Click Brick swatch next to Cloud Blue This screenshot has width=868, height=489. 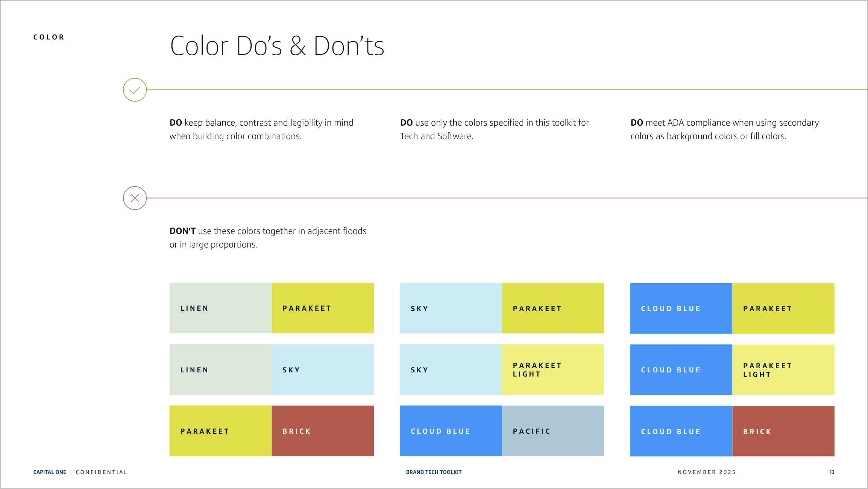783,431
